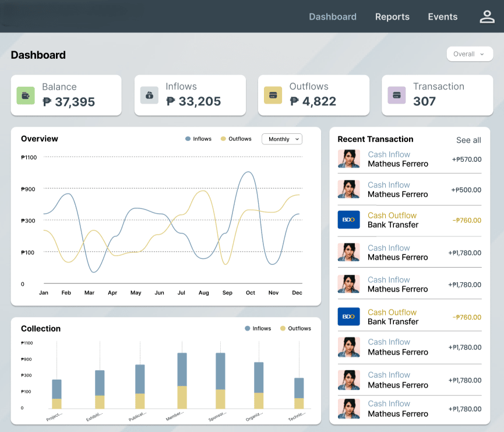Open the user profile icon
504x432 pixels.
tap(487, 17)
